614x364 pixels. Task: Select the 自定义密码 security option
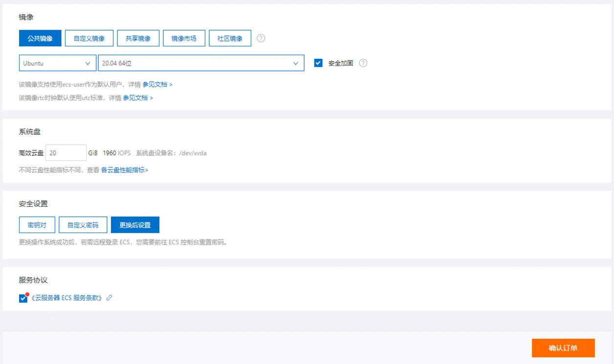tap(83, 225)
